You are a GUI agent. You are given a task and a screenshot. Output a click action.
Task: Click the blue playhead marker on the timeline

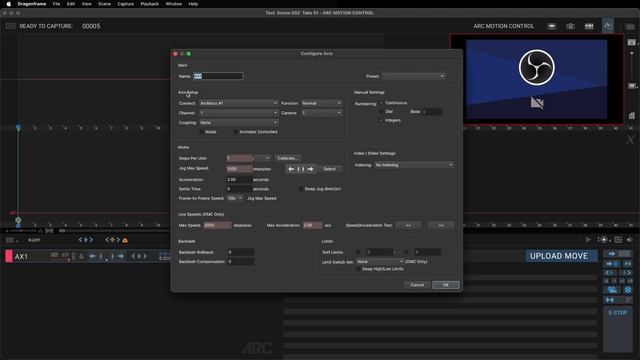[18, 128]
